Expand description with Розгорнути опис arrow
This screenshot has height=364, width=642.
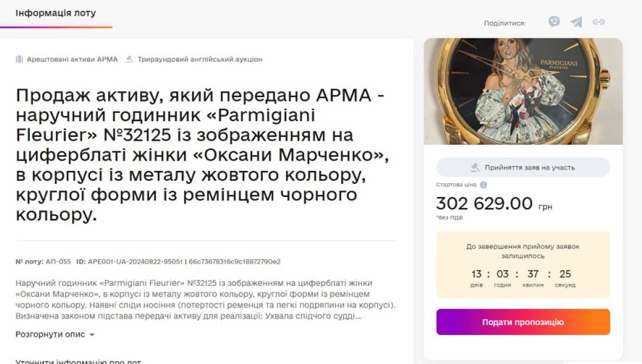(x=92, y=335)
